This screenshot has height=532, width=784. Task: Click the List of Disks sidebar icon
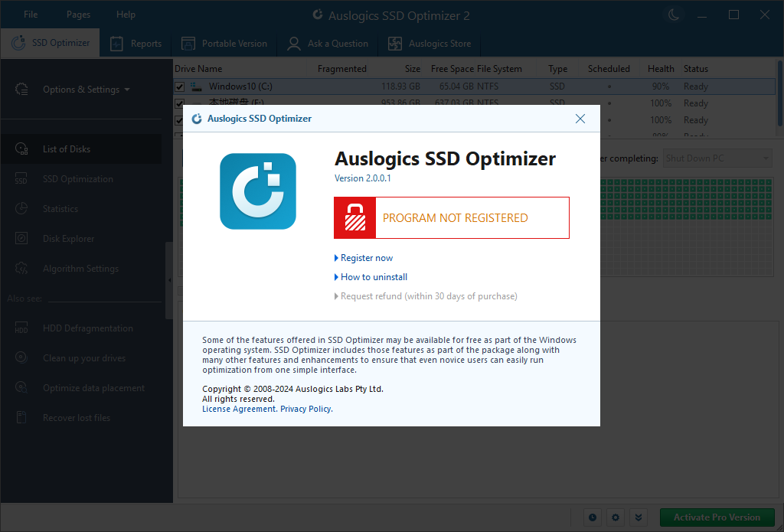tap(21, 149)
